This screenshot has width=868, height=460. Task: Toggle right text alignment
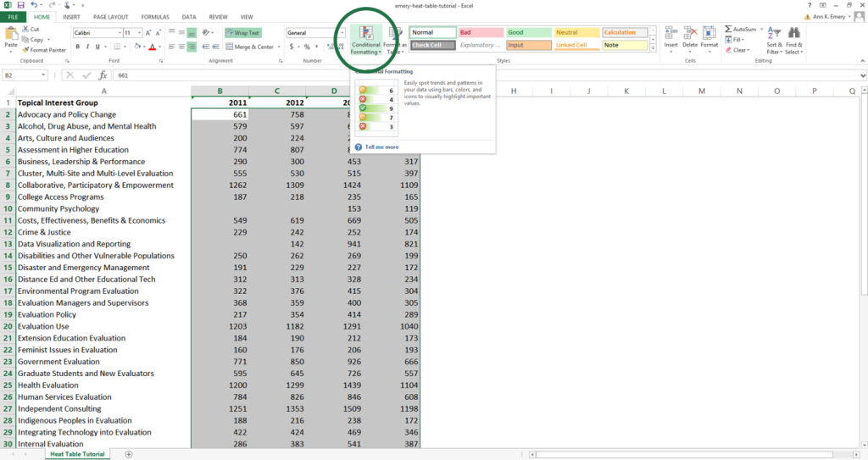click(192, 47)
